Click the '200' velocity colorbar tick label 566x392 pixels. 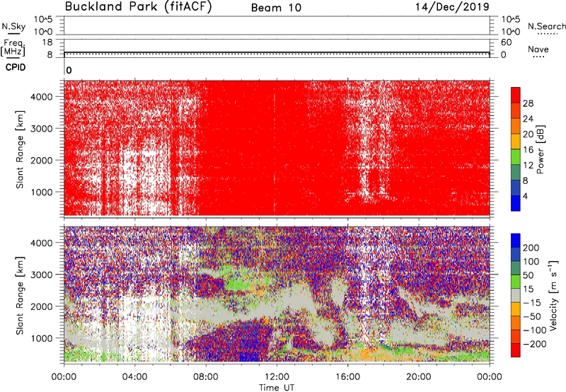[x=531, y=248]
